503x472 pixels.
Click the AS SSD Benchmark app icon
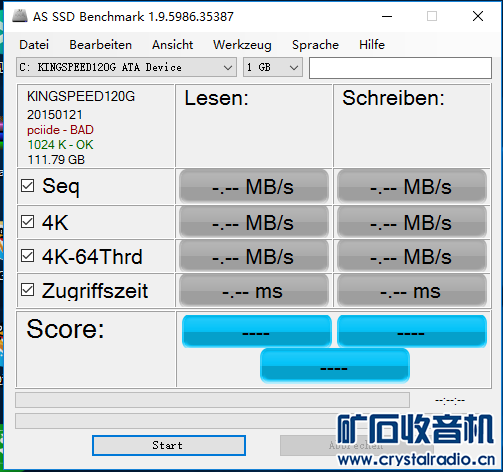(x=19, y=16)
